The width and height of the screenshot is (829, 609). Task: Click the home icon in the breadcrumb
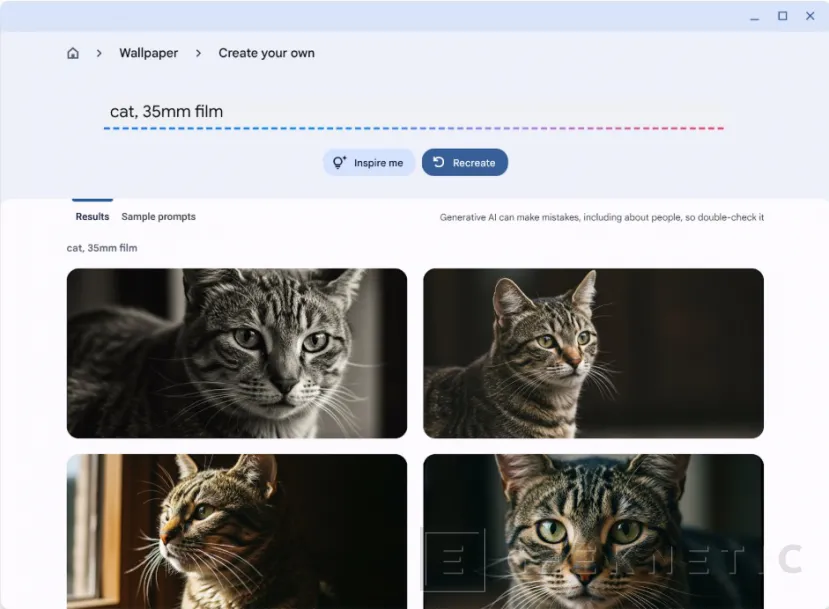[72, 52]
